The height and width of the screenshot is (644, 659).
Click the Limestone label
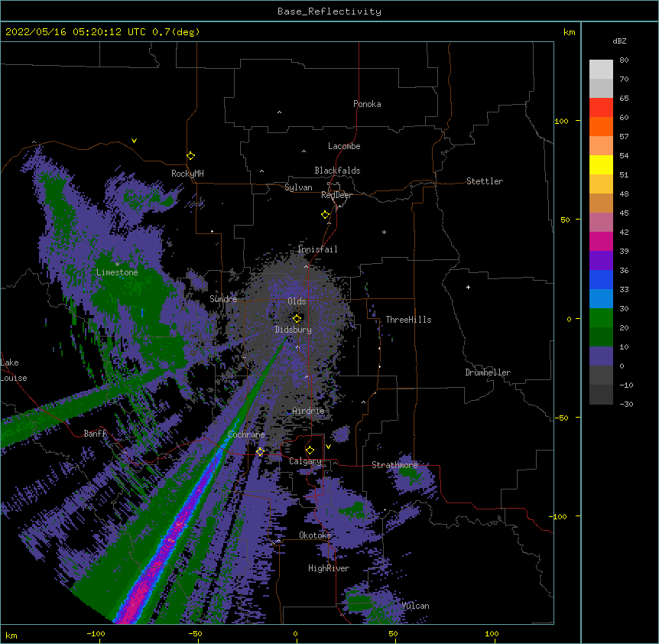point(117,272)
